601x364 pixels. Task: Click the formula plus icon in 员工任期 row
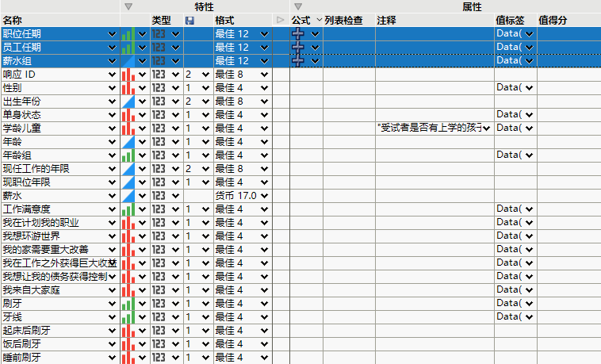298,47
